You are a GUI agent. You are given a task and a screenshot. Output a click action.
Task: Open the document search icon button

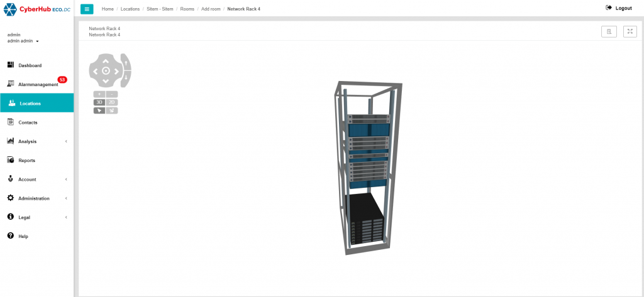(x=609, y=31)
